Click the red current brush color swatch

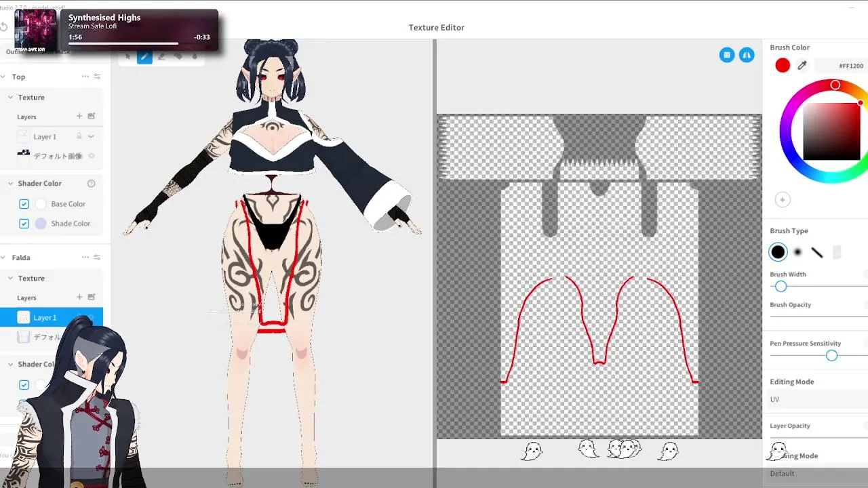pyautogui.click(x=783, y=66)
